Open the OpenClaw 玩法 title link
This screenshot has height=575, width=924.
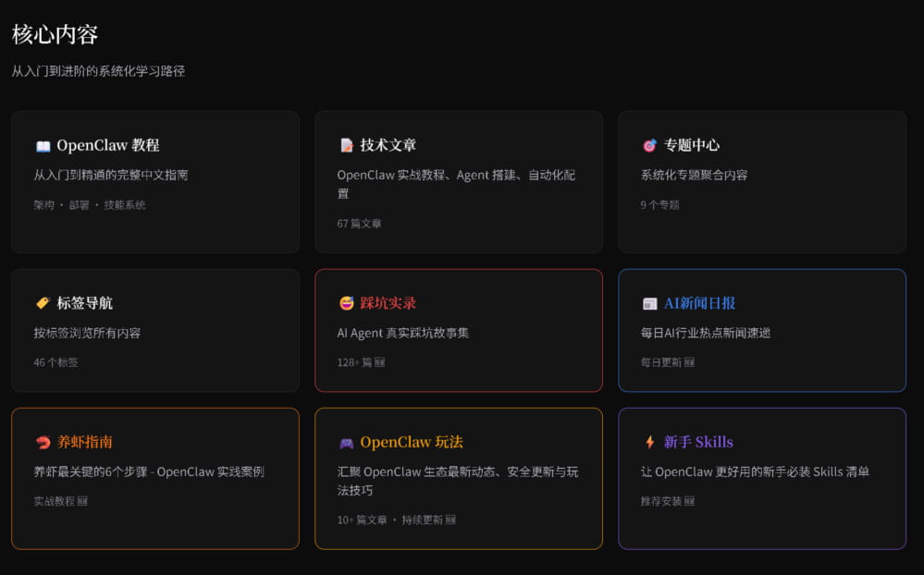point(412,442)
